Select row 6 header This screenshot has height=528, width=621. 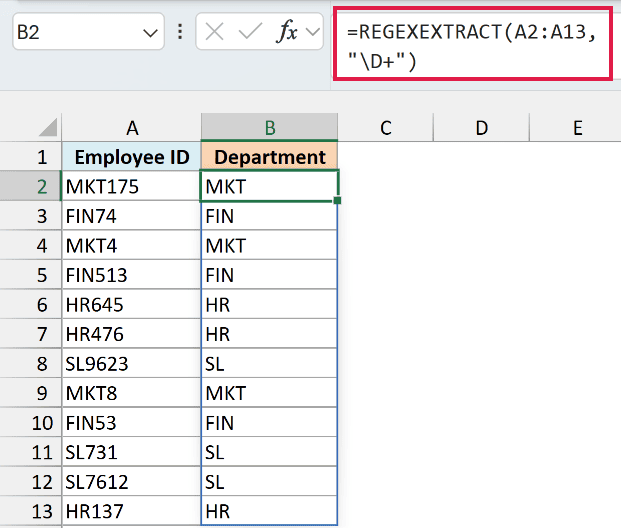click(31, 304)
